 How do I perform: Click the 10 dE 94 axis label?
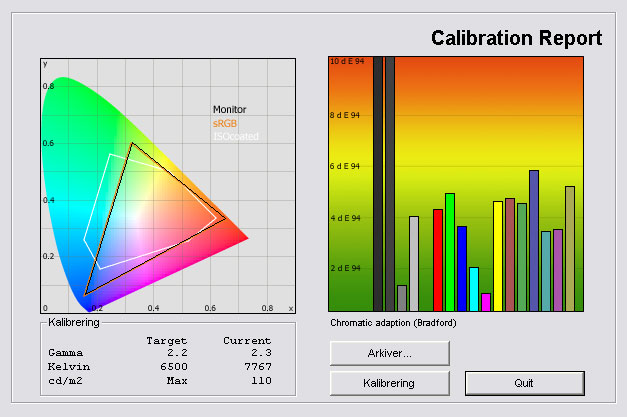(345, 62)
